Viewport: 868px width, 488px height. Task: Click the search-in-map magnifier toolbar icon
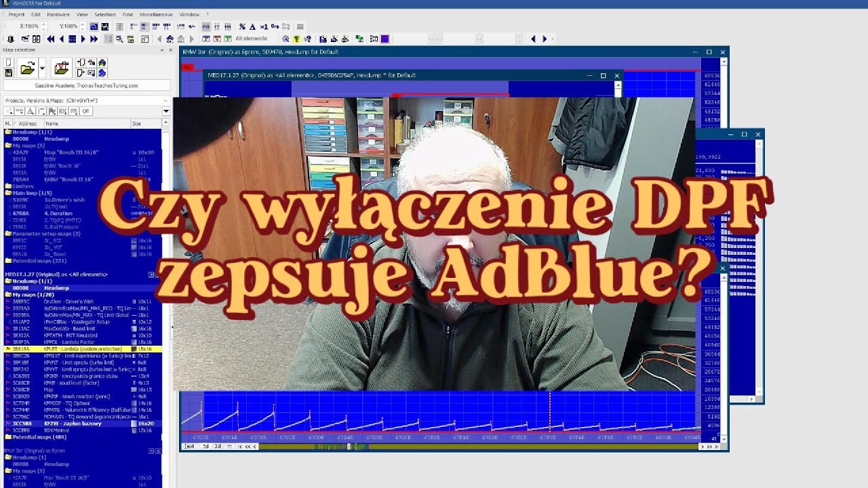click(x=119, y=39)
